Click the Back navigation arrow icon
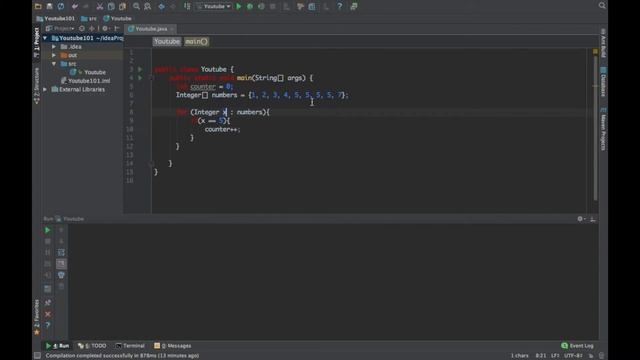Image resolution: width=640 pixels, height=360 pixels. coord(162,7)
